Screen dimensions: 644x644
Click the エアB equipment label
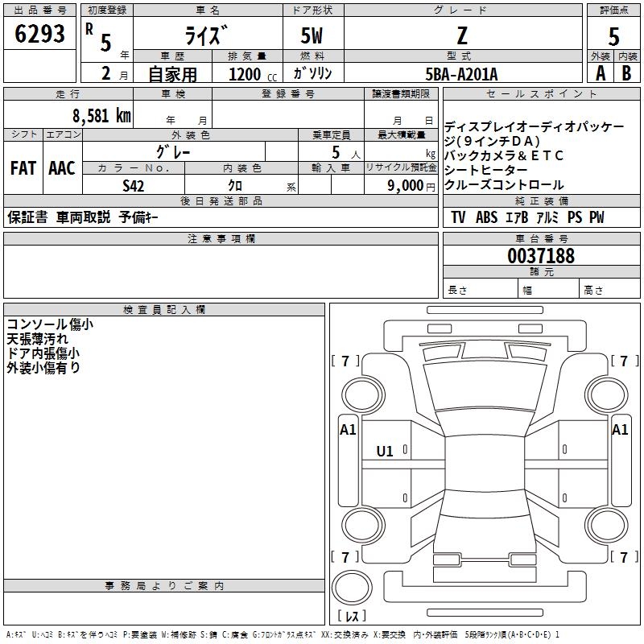pyautogui.click(x=517, y=217)
